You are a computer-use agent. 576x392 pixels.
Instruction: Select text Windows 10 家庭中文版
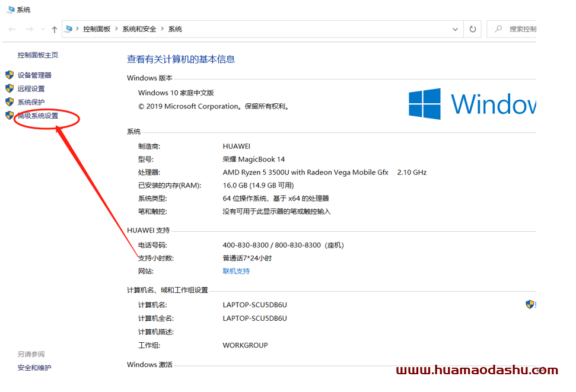[176, 93]
